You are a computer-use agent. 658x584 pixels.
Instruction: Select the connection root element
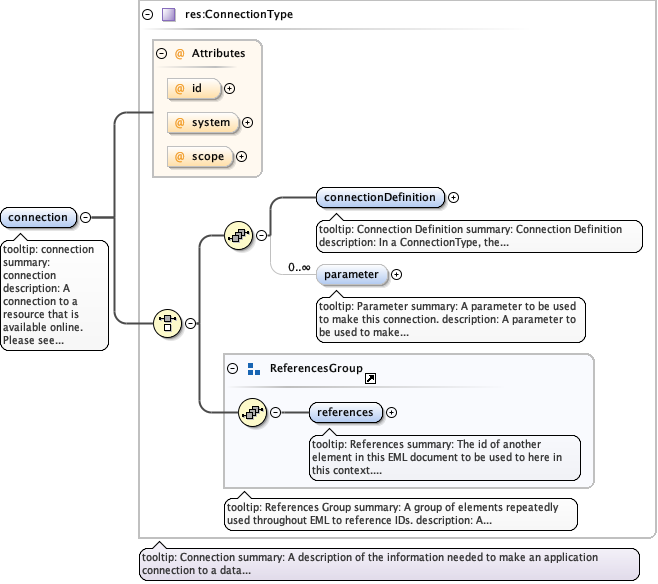point(38,217)
